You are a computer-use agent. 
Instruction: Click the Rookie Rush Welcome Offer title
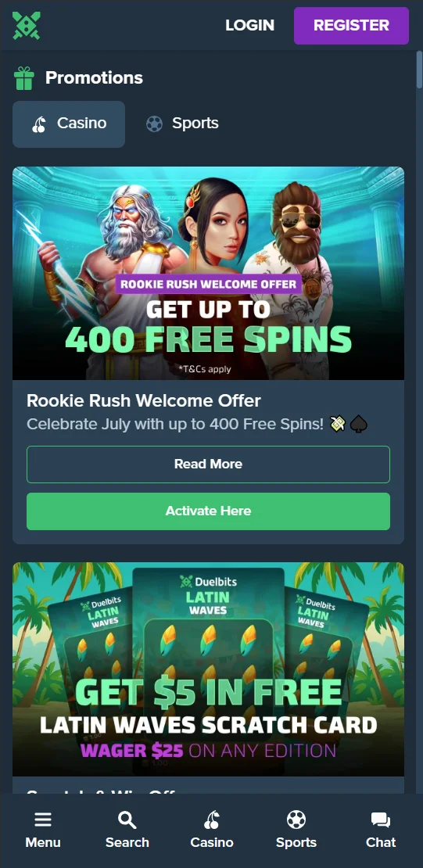[x=143, y=400]
